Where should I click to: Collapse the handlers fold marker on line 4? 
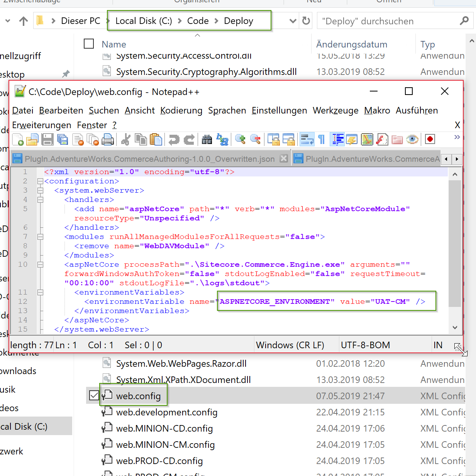tap(40, 200)
